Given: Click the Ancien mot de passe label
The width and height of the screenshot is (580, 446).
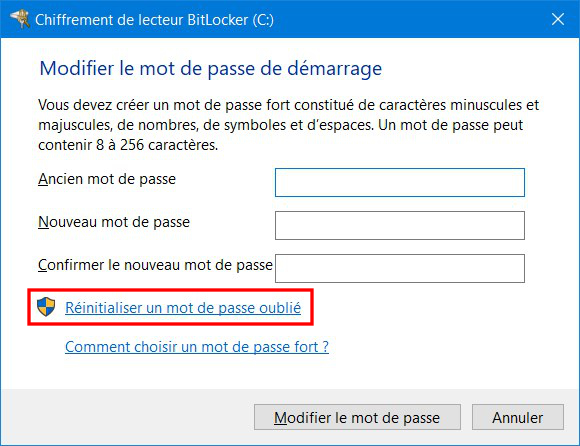Looking at the screenshot, I should [x=107, y=179].
